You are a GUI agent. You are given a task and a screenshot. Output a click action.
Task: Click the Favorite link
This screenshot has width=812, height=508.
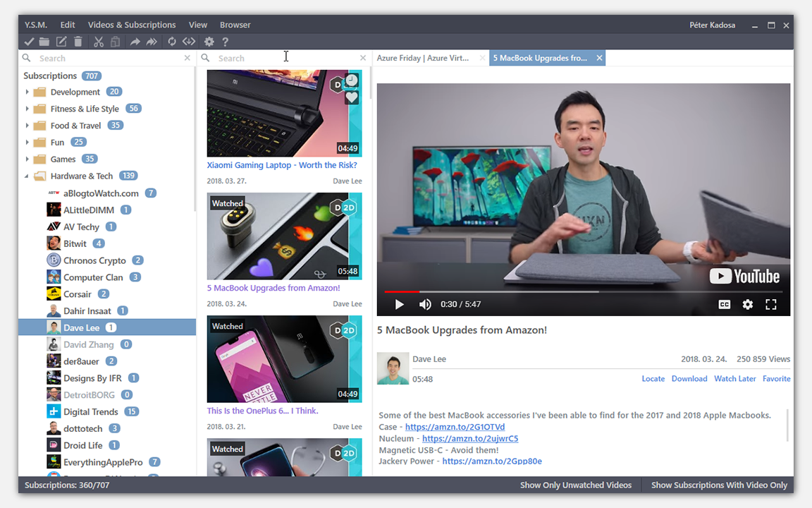pos(776,379)
